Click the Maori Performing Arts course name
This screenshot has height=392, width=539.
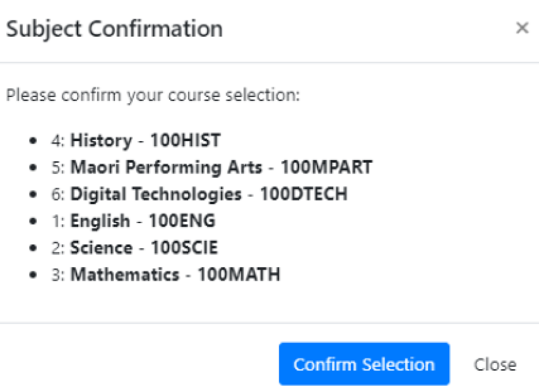coord(166,167)
